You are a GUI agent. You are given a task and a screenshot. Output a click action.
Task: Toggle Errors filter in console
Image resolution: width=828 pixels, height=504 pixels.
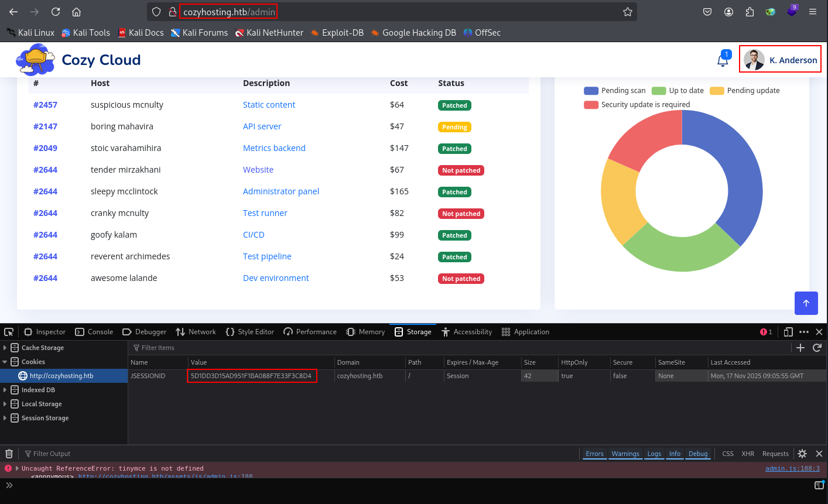tap(594, 454)
